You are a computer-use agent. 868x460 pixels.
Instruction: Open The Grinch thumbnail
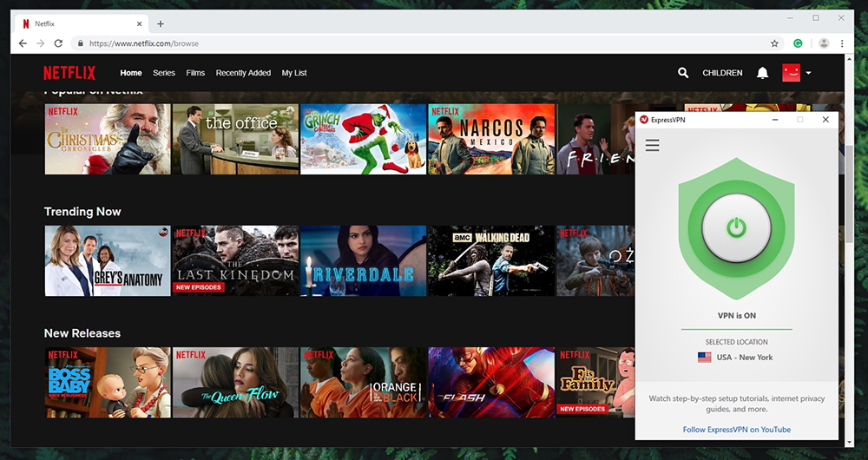coord(363,139)
